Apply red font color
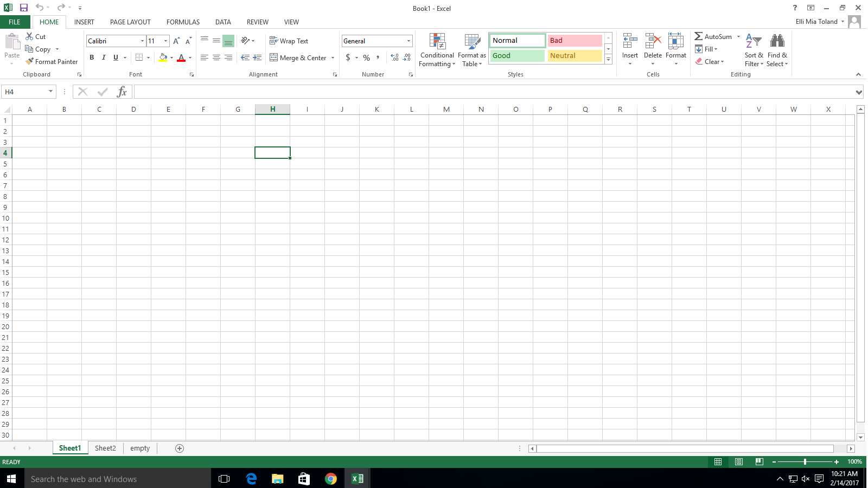The height and width of the screenshot is (488, 868). coord(181,57)
